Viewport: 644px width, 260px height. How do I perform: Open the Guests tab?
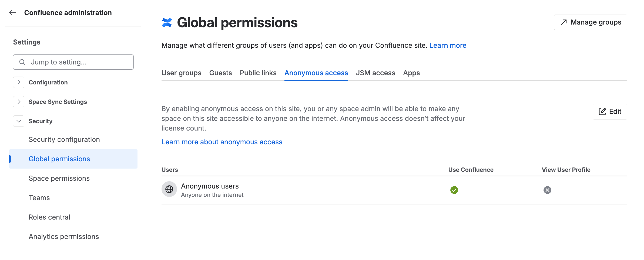pos(220,73)
